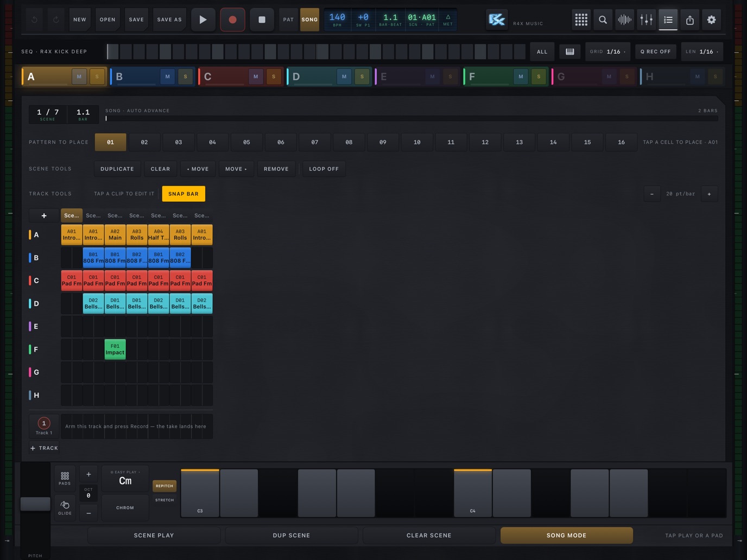Choose pattern 05 to place
The width and height of the screenshot is (747, 560).
pyautogui.click(x=246, y=142)
